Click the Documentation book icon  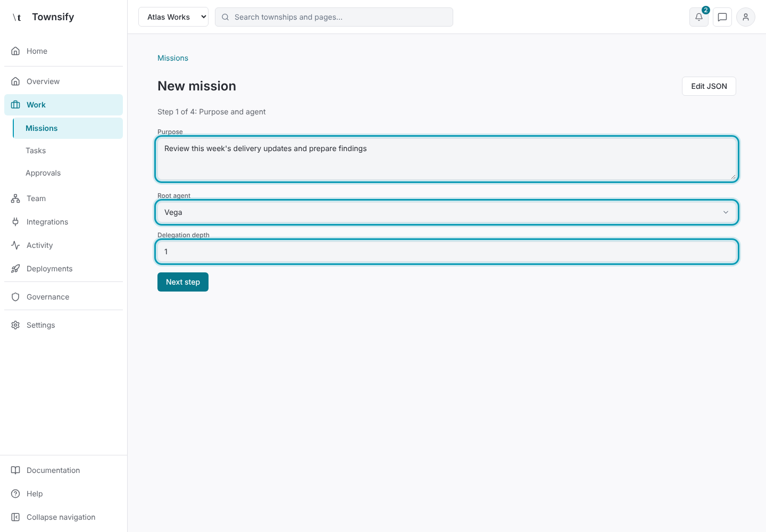coord(15,470)
